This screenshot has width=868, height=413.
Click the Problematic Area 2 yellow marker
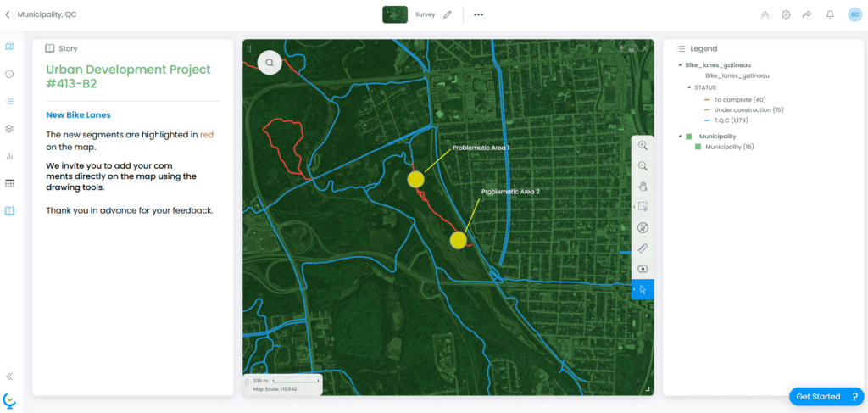(459, 240)
